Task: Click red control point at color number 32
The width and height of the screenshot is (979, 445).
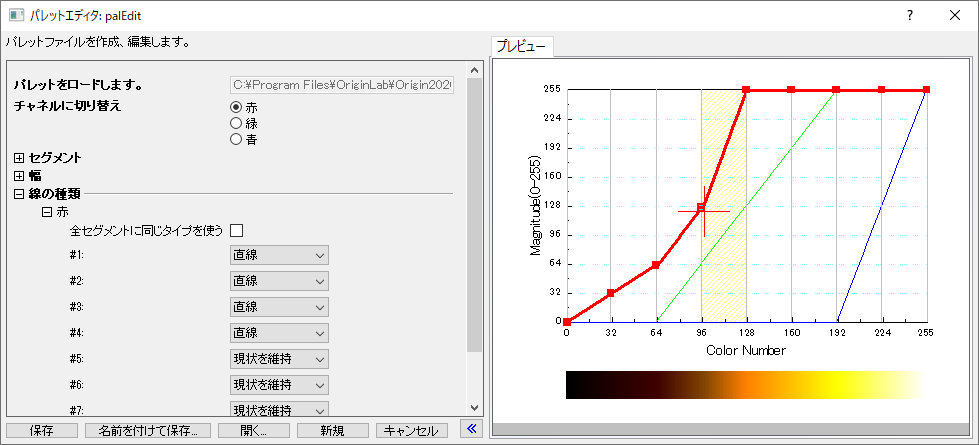Action: 611,293
